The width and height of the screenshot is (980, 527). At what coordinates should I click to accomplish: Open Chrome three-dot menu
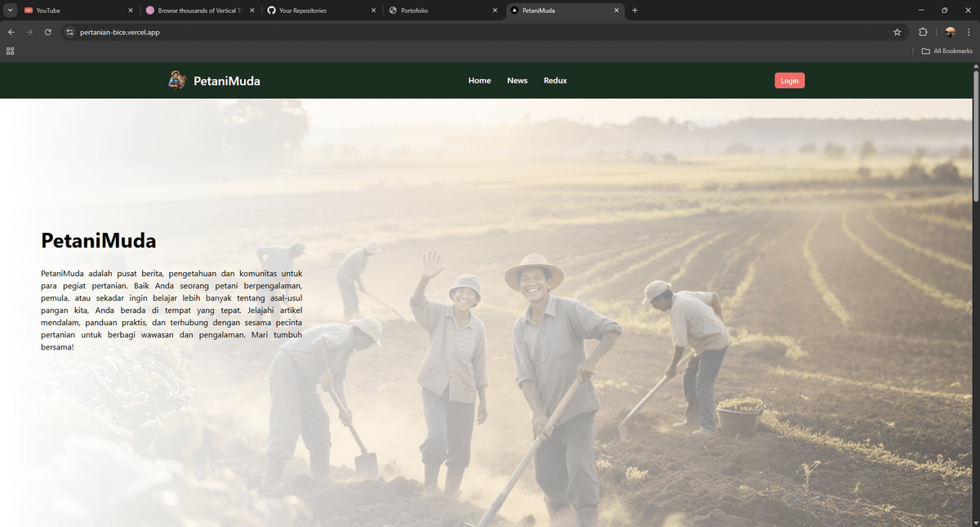click(x=969, y=32)
